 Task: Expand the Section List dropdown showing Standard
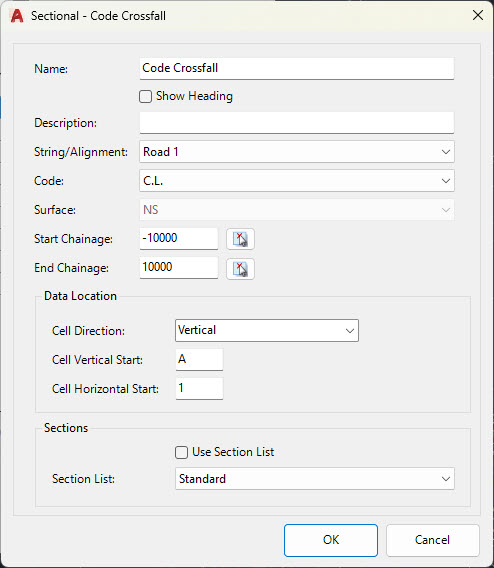[x=315, y=479]
